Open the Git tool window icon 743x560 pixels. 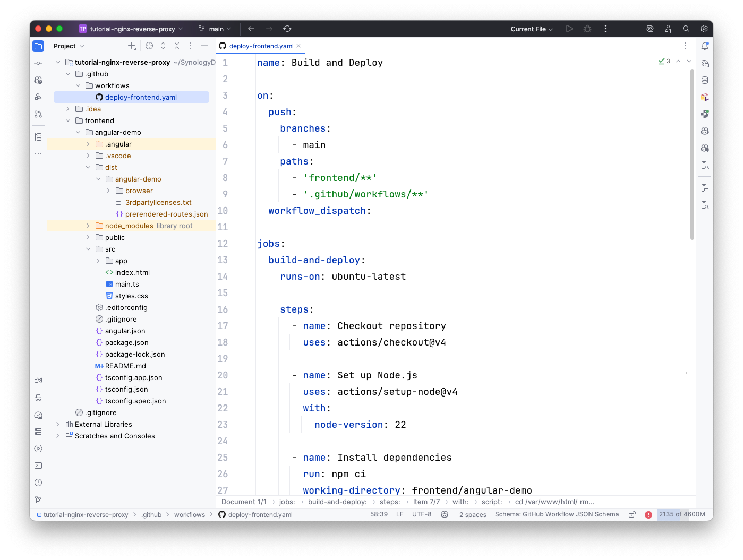(38, 499)
